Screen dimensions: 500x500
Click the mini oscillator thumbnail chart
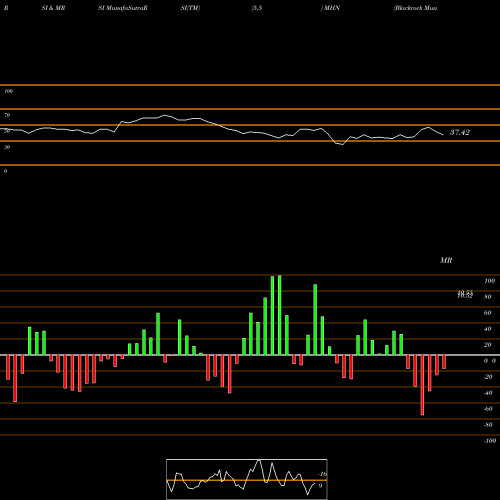pos(247,479)
